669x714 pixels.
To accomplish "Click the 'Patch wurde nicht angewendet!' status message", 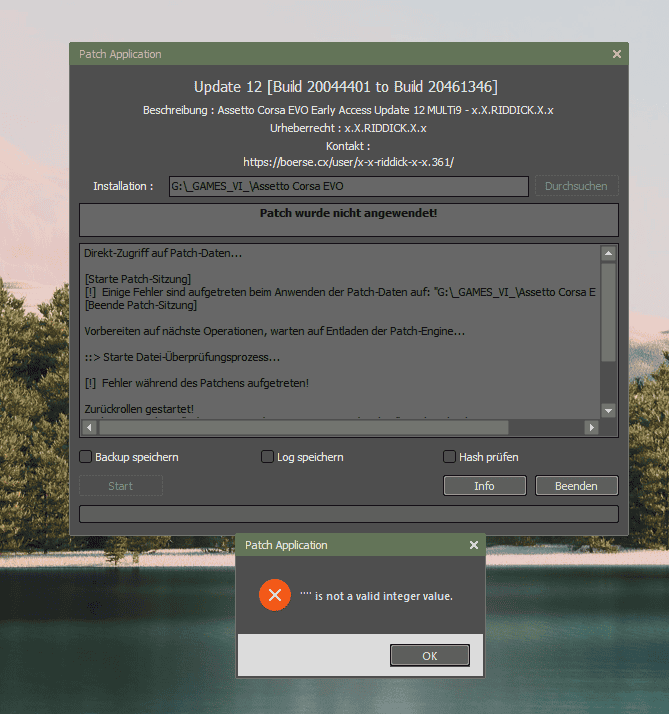I will (348, 213).
